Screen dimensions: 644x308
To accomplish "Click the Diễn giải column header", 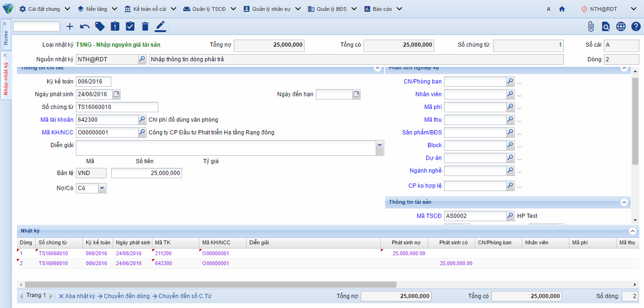I will click(x=314, y=243).
